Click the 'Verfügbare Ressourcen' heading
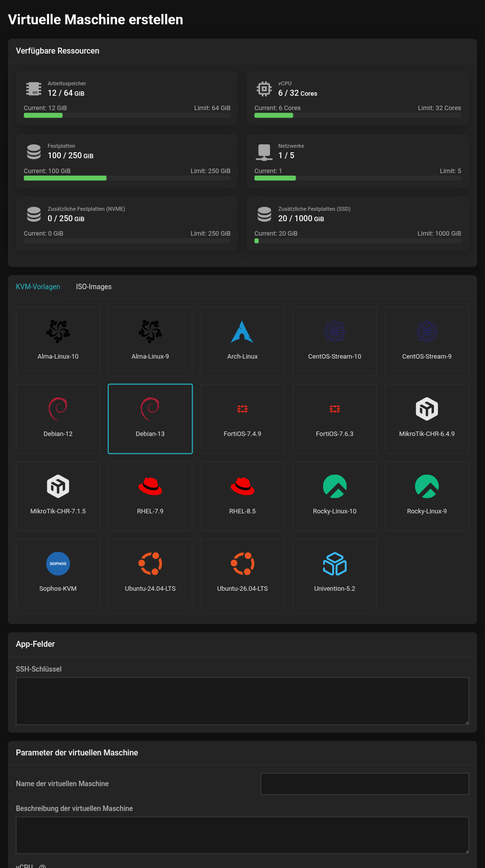The image size is (485, 868). [58, 51]
